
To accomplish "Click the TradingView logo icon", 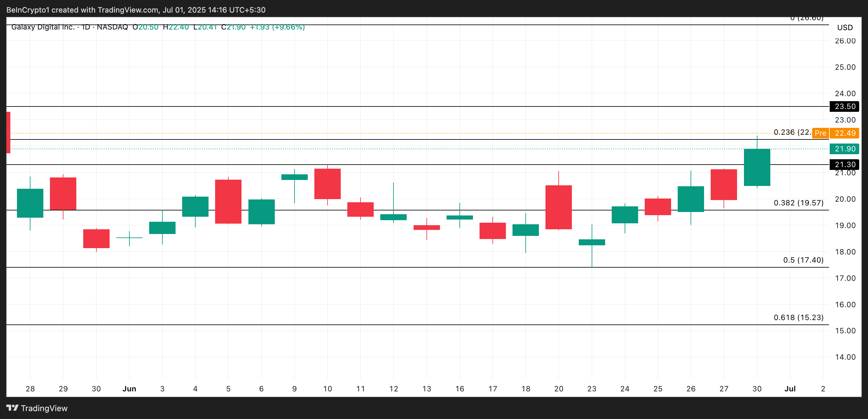I will point(12,408).
